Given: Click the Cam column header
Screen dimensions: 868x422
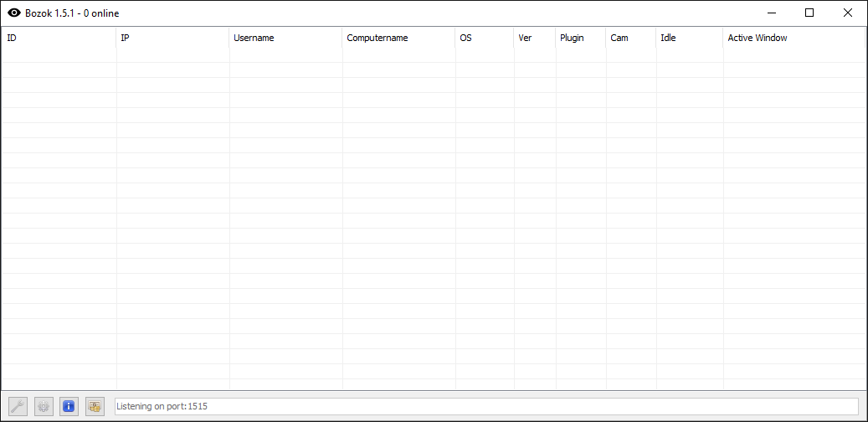Looking at the screenshot, I should click(630, 38).
